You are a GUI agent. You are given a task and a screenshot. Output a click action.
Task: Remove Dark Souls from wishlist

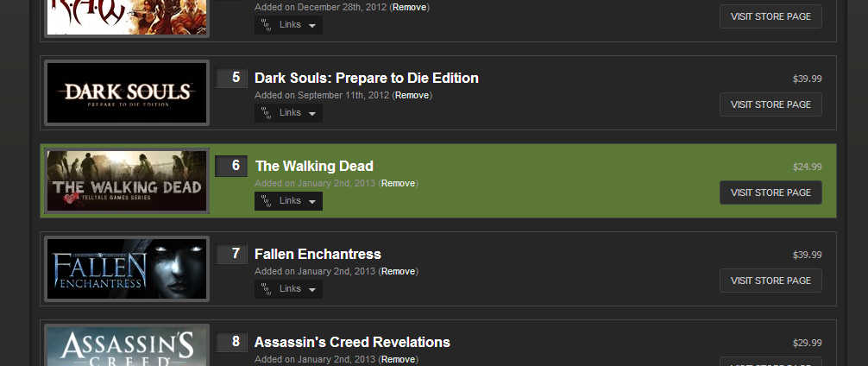(x=412, y=95)
